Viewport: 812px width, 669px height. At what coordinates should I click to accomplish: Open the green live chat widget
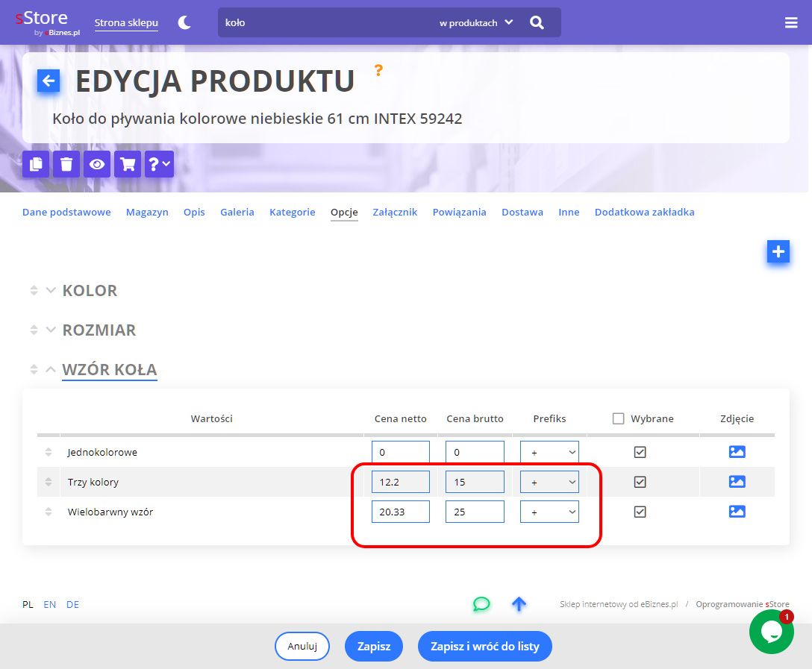point(771,632)
